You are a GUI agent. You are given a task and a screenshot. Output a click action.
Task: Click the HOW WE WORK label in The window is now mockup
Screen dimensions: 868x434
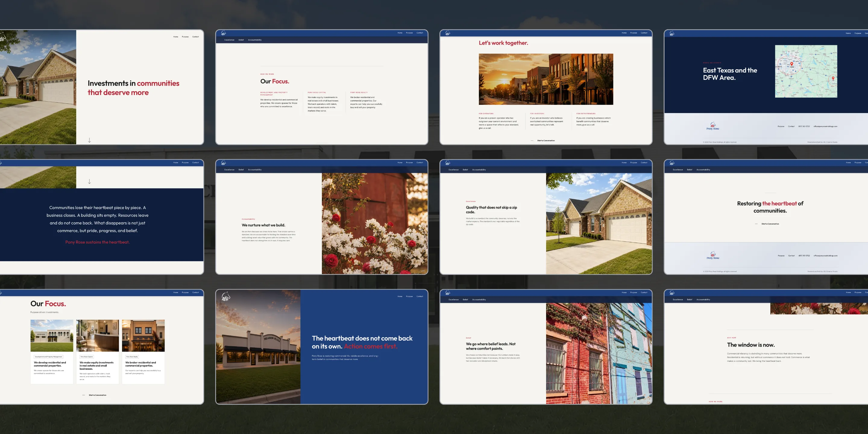click(715, 402)
